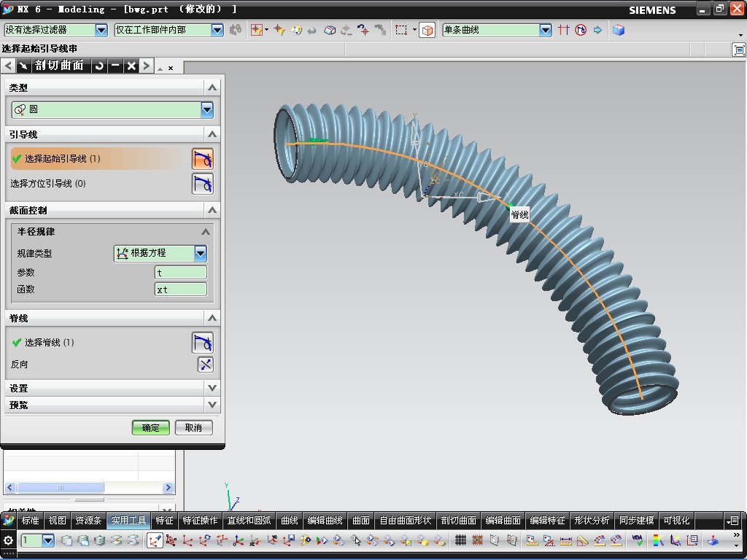Click the gear settings icon at bottom left

point(8,540)
